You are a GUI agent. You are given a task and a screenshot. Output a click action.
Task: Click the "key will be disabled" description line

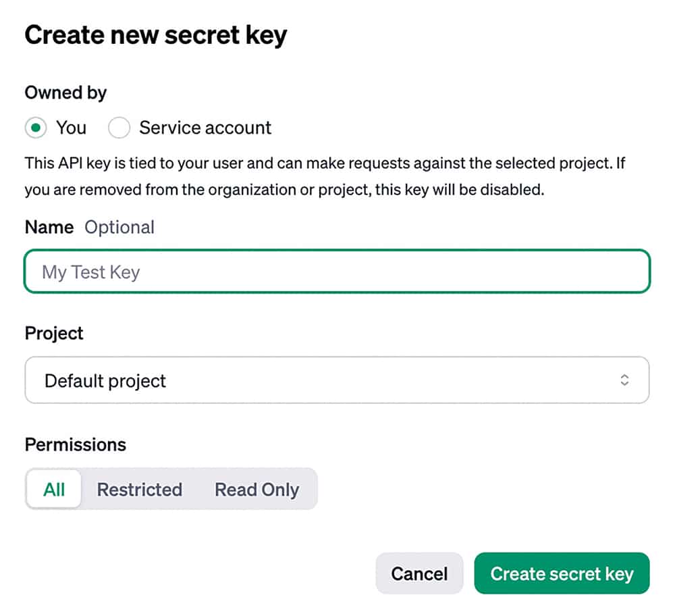point(283,190)
